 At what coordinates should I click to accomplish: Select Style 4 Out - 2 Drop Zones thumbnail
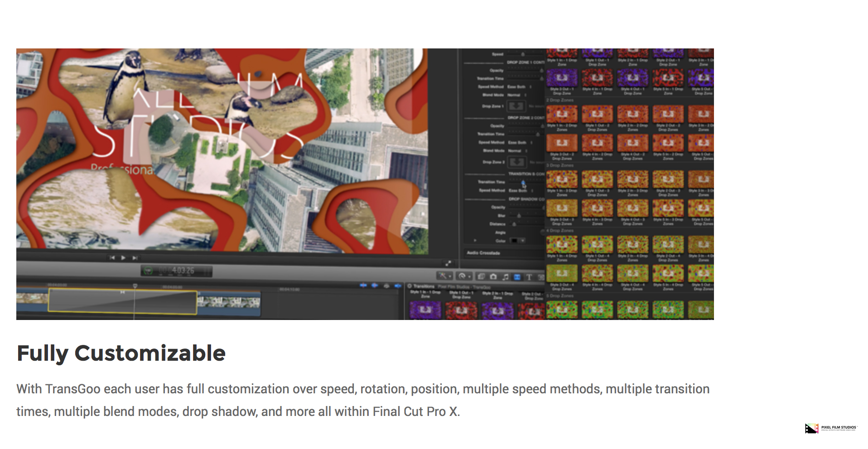tap(632, 143)
